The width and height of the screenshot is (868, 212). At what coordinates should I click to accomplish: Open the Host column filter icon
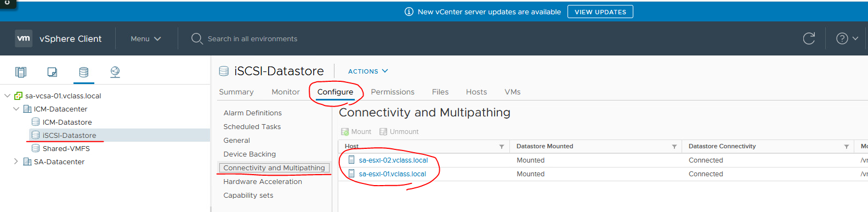(x=502, y=147)
